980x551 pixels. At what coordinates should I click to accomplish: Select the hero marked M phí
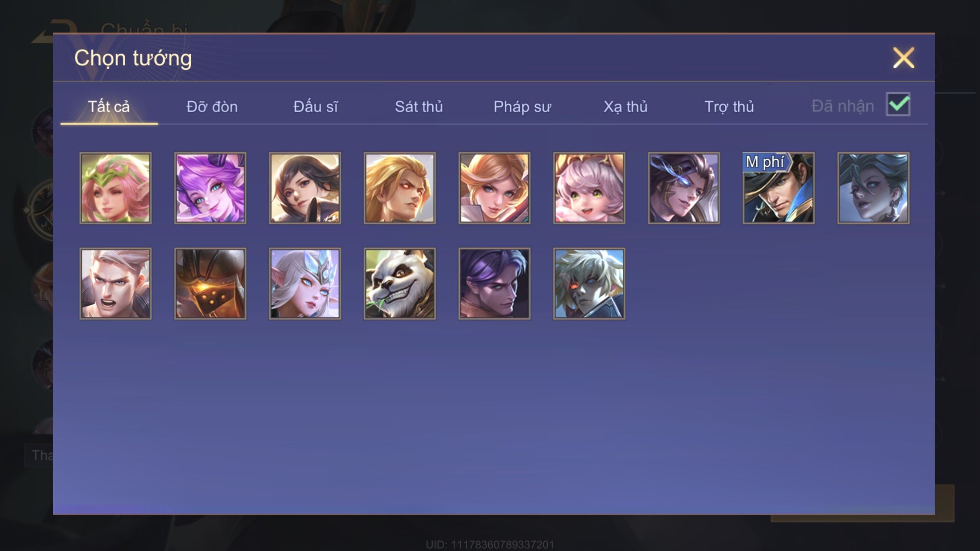(x=778, y=188)
